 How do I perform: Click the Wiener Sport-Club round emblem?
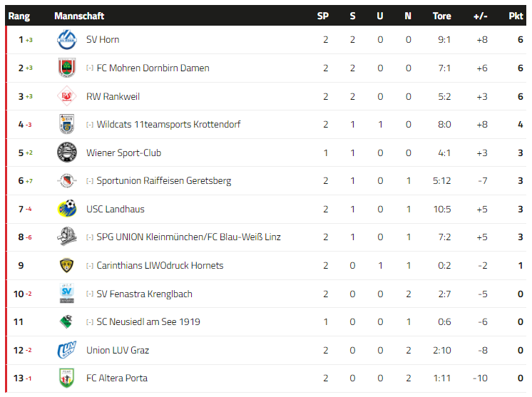67,153
